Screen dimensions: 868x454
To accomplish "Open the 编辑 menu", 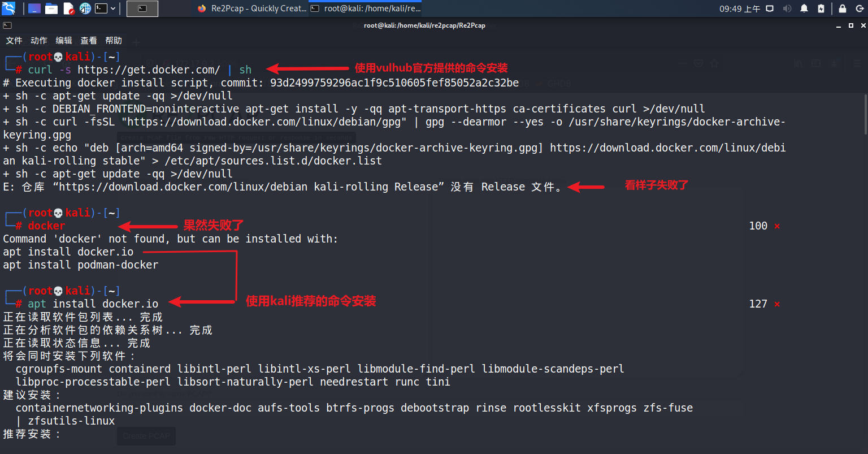I will pyautogui.click(x=64, y=41).
